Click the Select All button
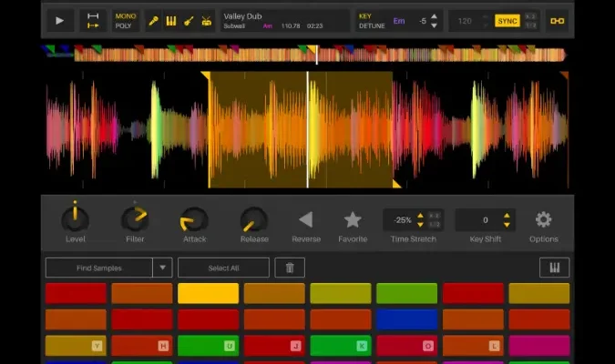This screenshot has height=364, width=615. click(223, 268)
